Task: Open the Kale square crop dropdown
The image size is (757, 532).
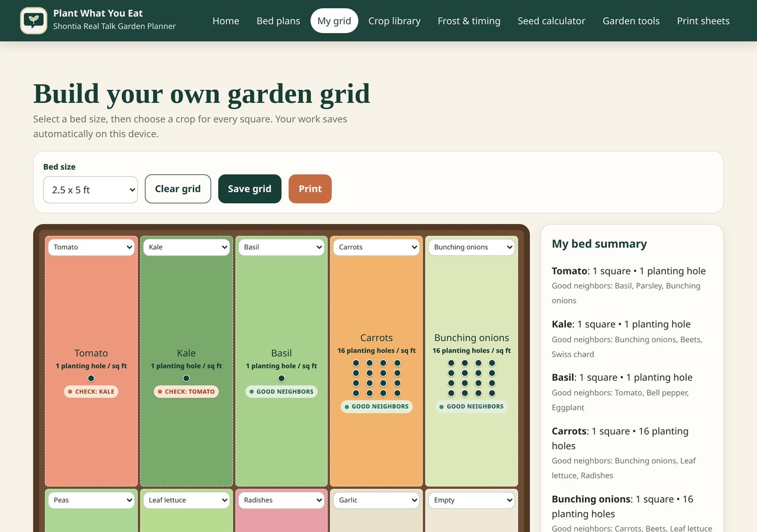Action: point(186,247)
